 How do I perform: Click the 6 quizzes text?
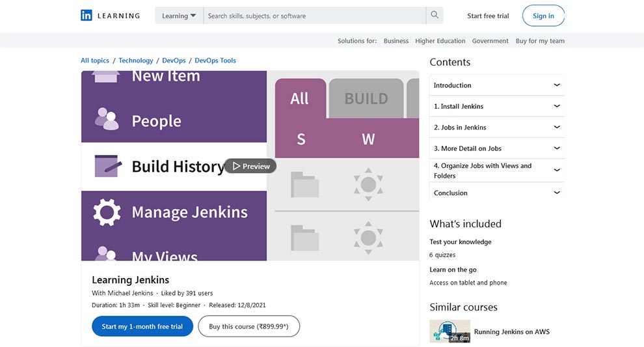[442, 255]
